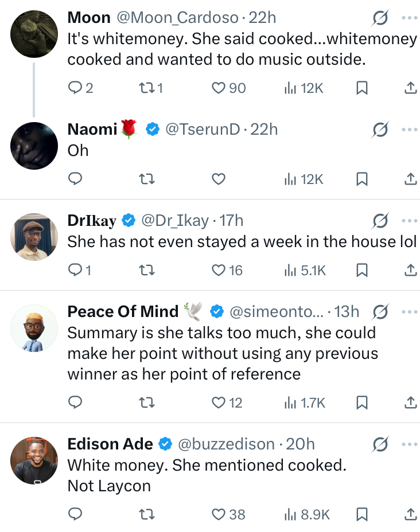Open Grok icon on DrIkay's tweet
Screen dimensions: 420x532
[x=379, y=221]
